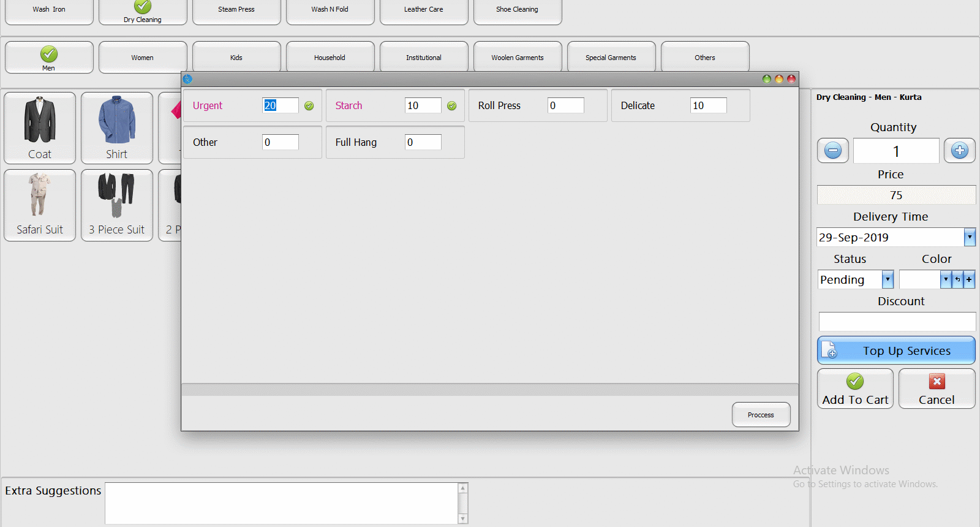Decrease quantity with the minus button
Image resolution: width=980 pixels, height=527 pixels.
pos(833,151)
